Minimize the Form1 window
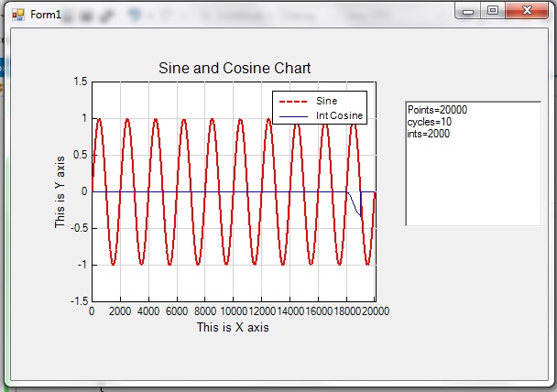Viewport: 557px width, 392px height. pos(468,11)
